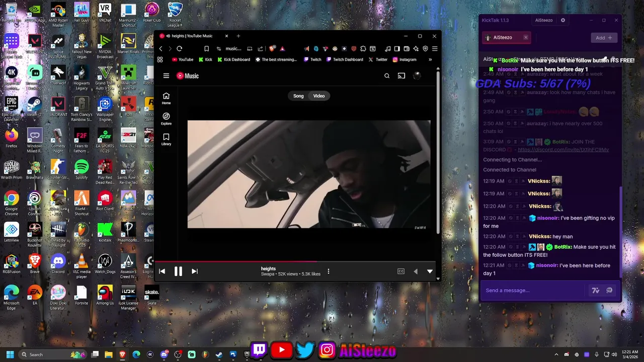Image resolution: width=644 pixels, height=362 pixels.
Task: Show more bookmarks with double chevron
Action: [430, 59]
